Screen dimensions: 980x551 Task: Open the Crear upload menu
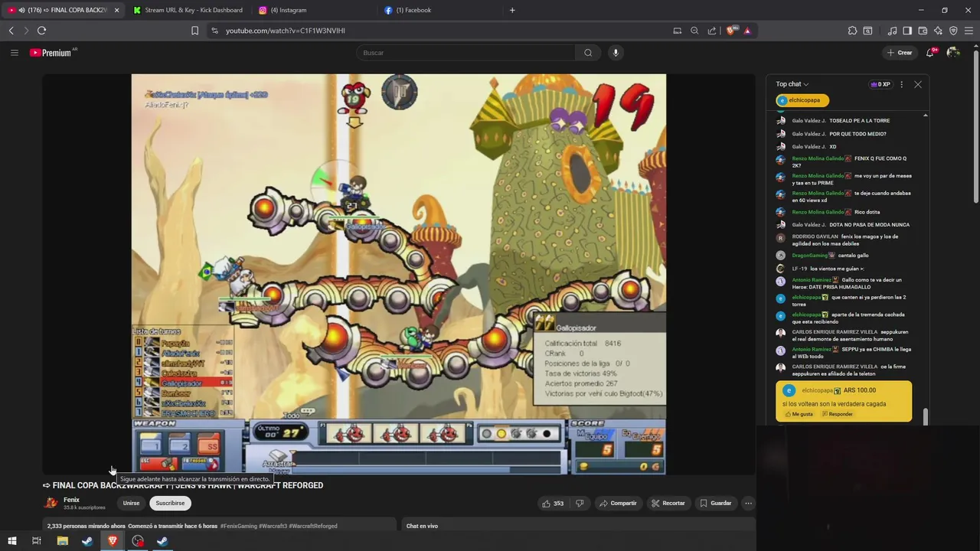(x=899, y=53)
